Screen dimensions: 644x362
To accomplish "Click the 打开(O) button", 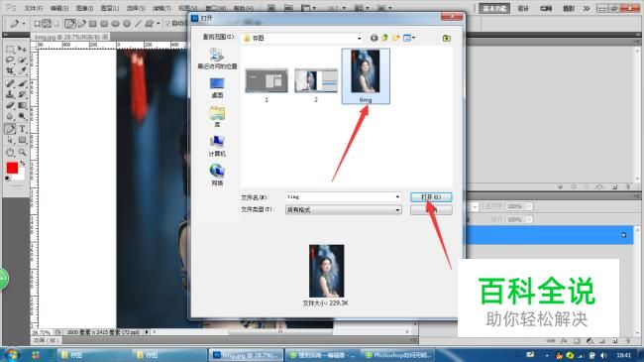I will (x=431, y=197).
